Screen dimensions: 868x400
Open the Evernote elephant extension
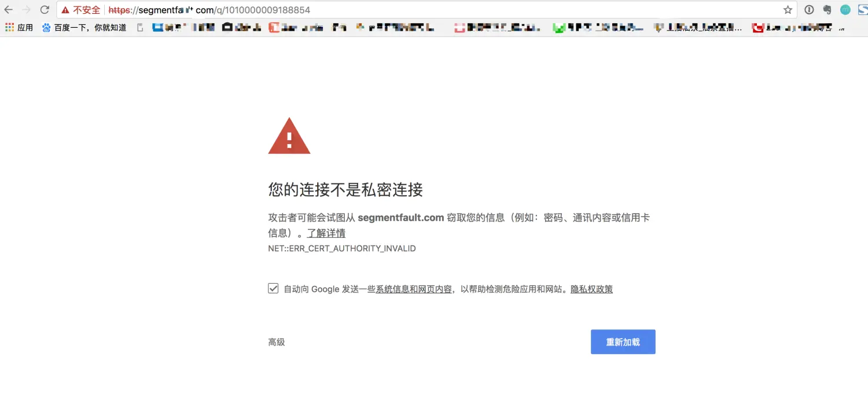click(827, 10)
